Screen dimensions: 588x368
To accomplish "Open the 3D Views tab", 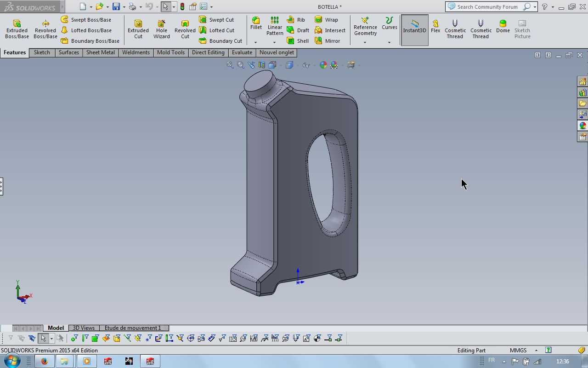I will click(x=84, y=328).
